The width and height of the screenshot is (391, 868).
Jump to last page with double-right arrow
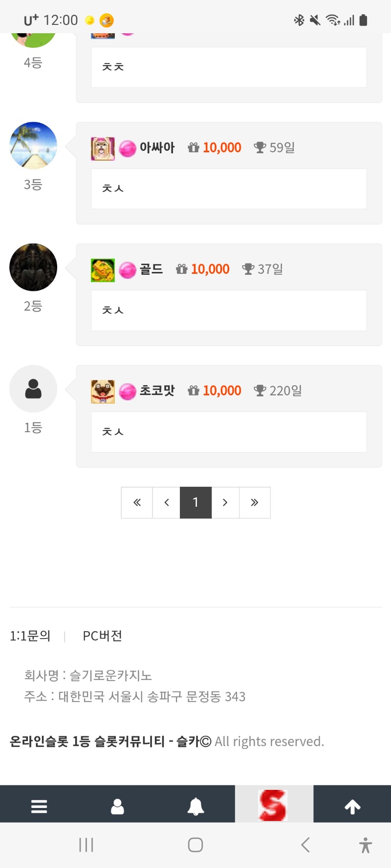[x=255, y=502]
